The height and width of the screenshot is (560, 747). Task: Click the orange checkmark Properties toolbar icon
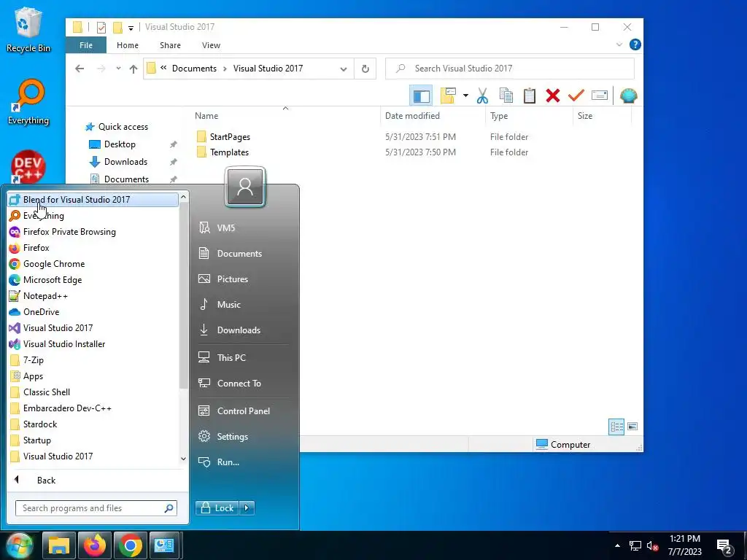[576, 96]
